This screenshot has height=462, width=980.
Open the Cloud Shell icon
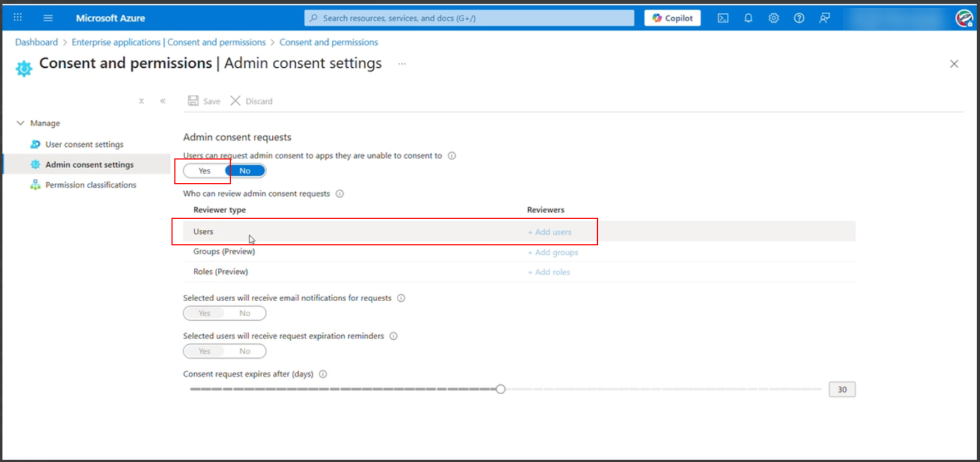723,18
